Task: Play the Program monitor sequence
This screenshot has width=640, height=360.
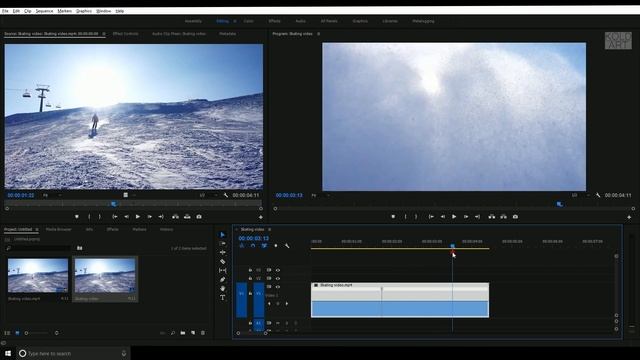Action: (x=454, y=217)
